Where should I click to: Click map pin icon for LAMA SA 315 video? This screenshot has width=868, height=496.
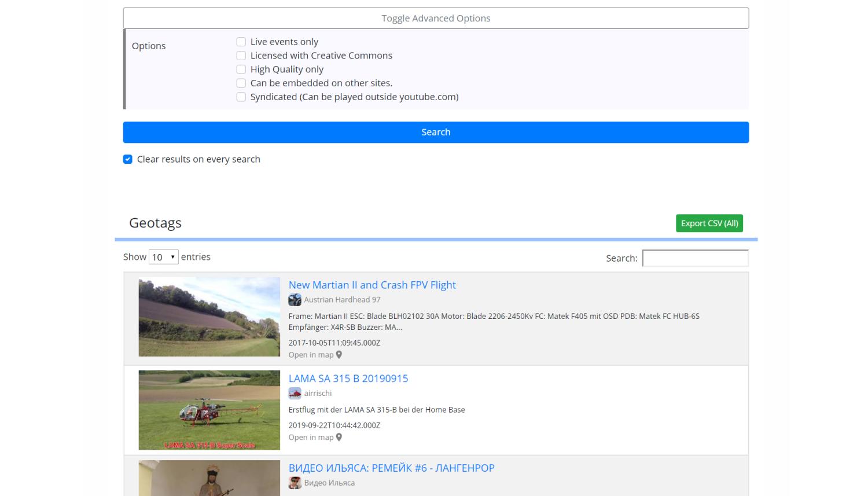point(339,438)
